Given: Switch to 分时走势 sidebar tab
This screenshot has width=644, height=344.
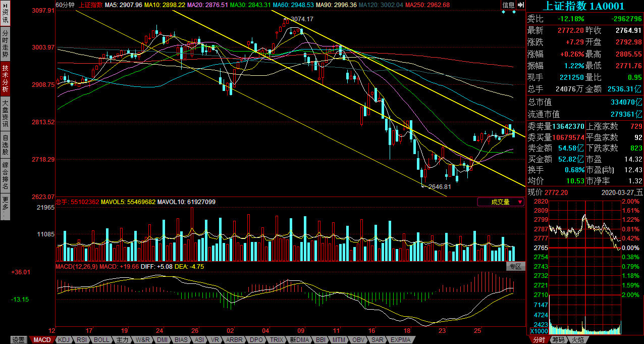Looking at the screenshot, I should (x=5, y=44).
